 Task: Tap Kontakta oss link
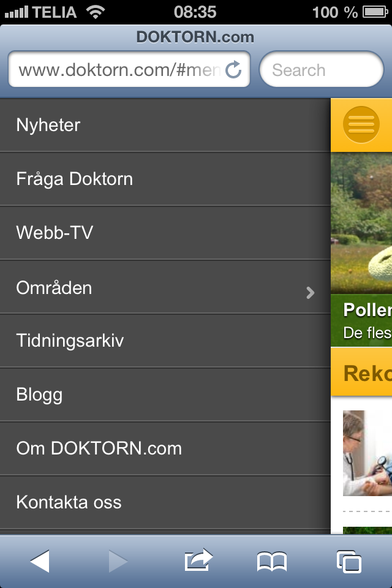click(x=69, y=502)
